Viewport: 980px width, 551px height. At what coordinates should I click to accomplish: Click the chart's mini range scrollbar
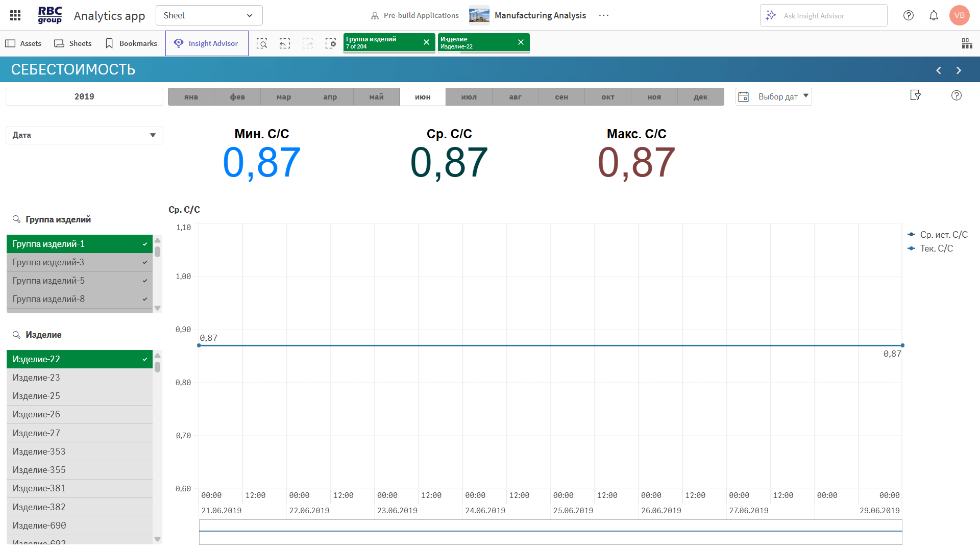550,532
